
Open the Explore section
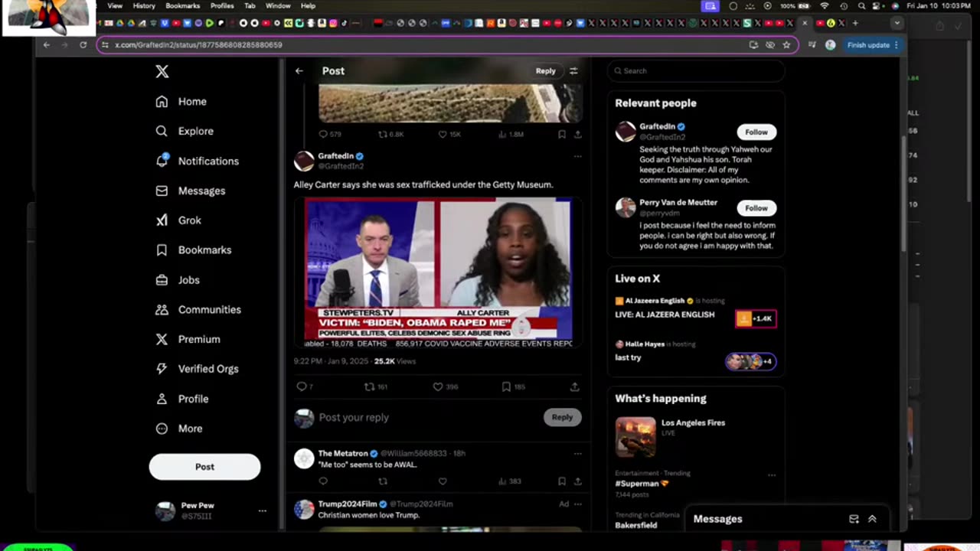[185, 131]
